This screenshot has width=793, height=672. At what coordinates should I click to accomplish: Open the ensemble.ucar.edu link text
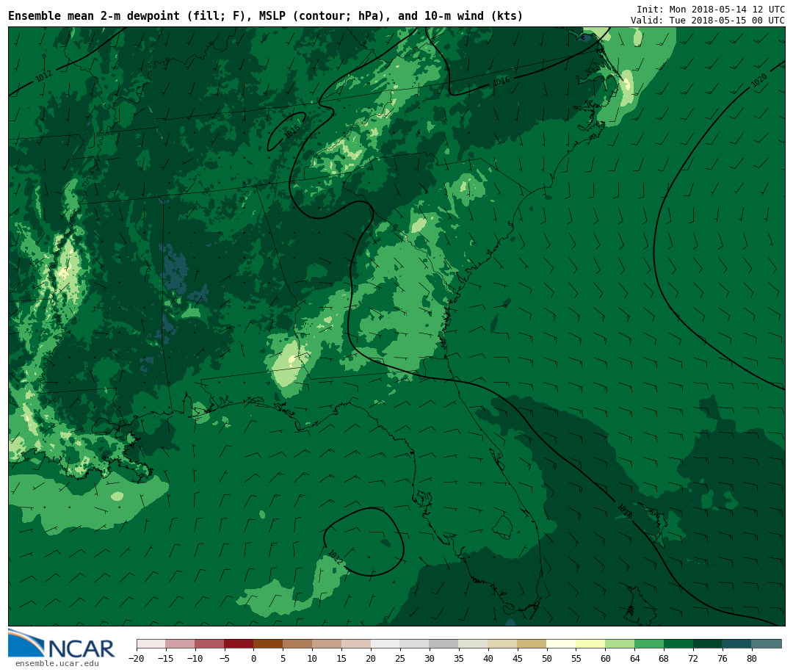(57, 663)
